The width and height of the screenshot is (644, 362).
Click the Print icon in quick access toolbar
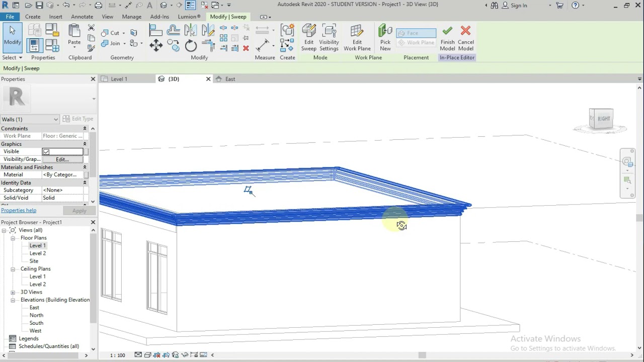(99, 5)
